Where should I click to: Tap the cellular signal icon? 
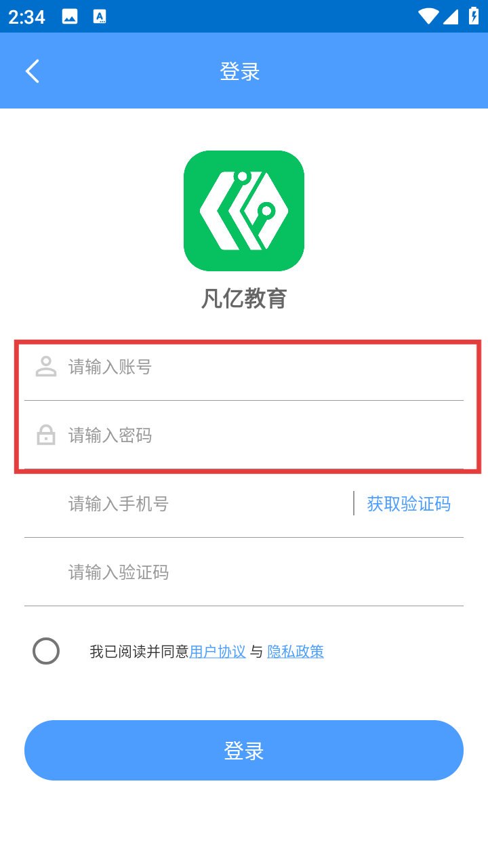[x=451, y=16]
